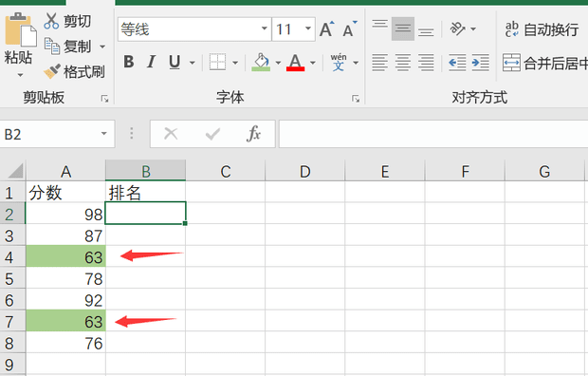Viewport: 588px width, 376px height.
Task: Decrease font size with small A icon
Action: [x=350, y=28]
